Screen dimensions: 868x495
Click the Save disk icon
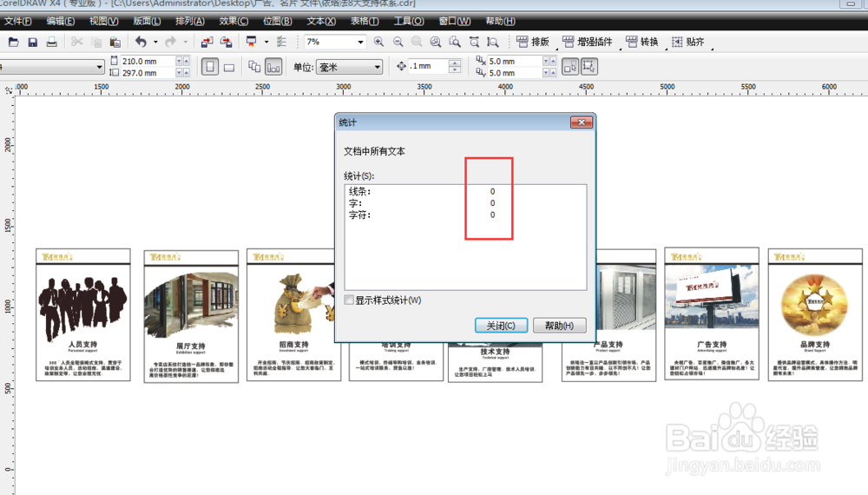point(33,42)
